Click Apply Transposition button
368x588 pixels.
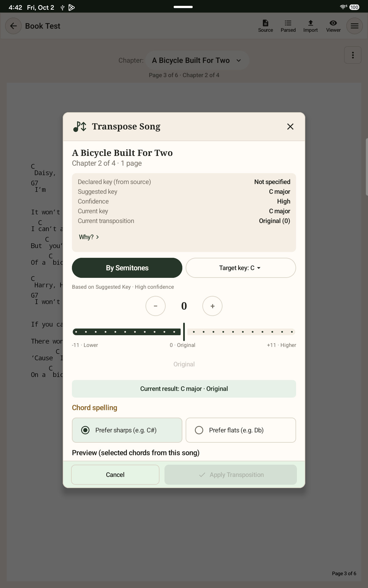point(231,475)
